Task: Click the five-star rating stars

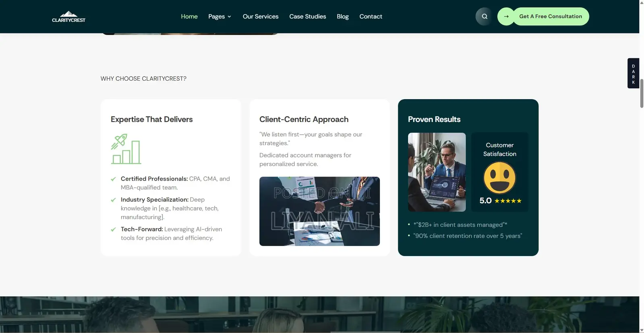Action: (x=508, y=201)
